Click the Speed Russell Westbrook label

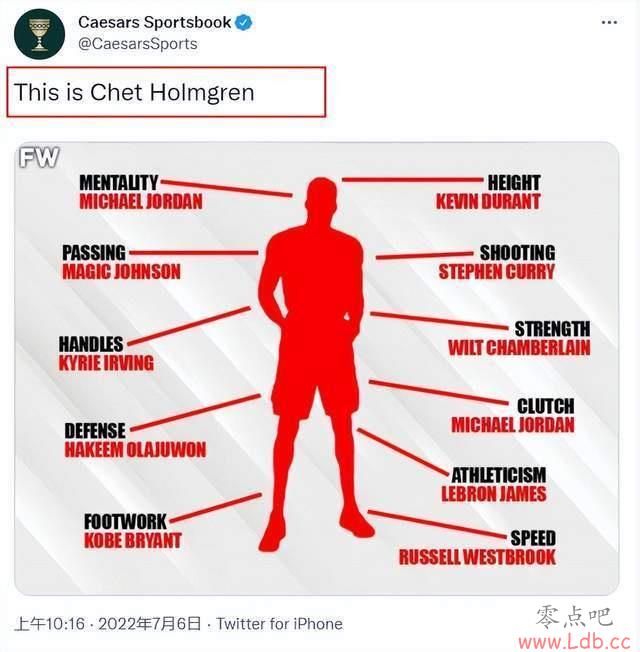(x=477, y=548)
